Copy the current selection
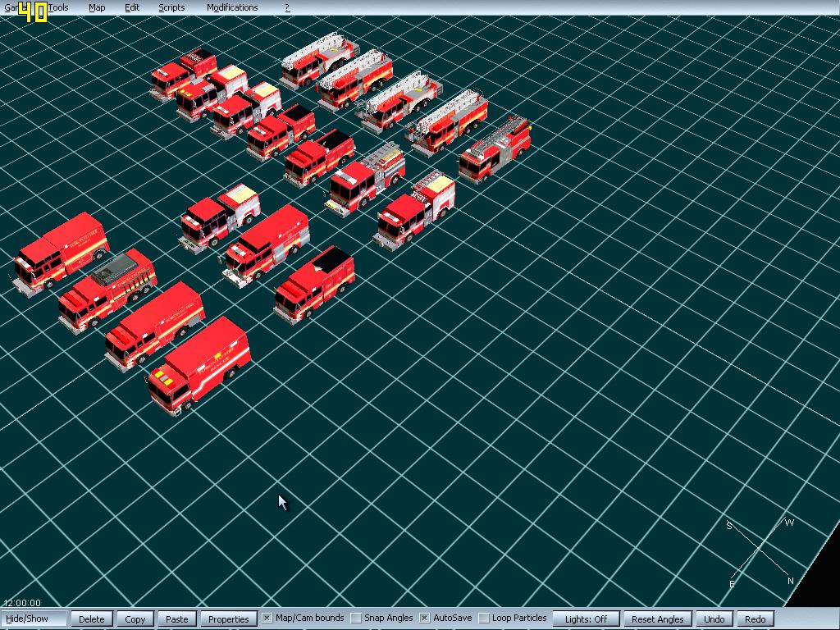The height and width of the screenshot is (630, 840). click(135, 619)
